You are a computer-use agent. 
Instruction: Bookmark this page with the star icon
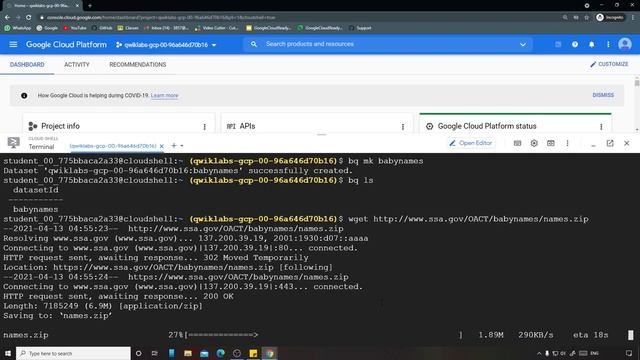point(587,18)
